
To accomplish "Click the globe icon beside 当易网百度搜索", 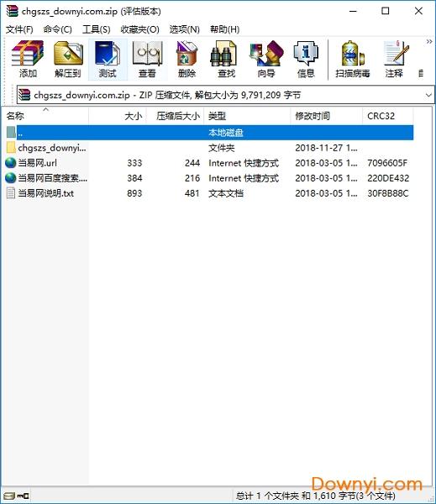I will click(x=11, y=178).
